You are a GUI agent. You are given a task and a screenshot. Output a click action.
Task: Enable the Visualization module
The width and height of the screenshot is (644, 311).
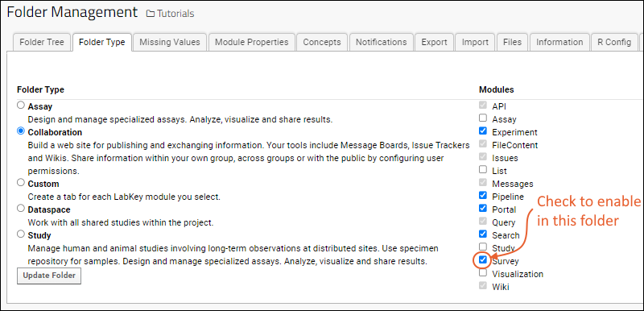click(x=483, y=272)
